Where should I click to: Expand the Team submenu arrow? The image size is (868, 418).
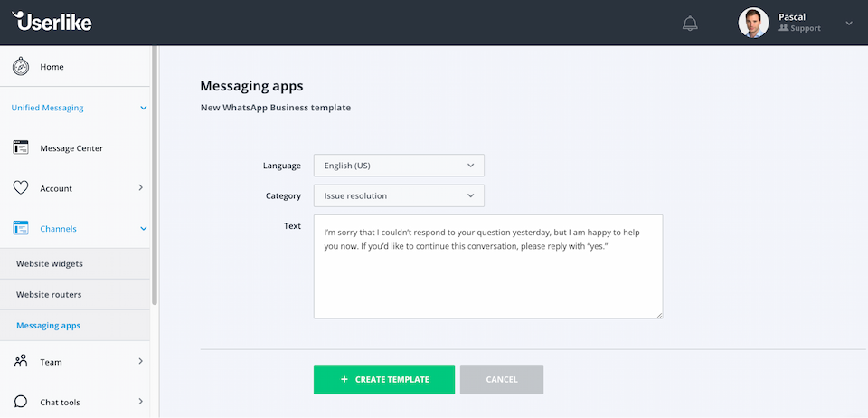(x=141, y=361)
